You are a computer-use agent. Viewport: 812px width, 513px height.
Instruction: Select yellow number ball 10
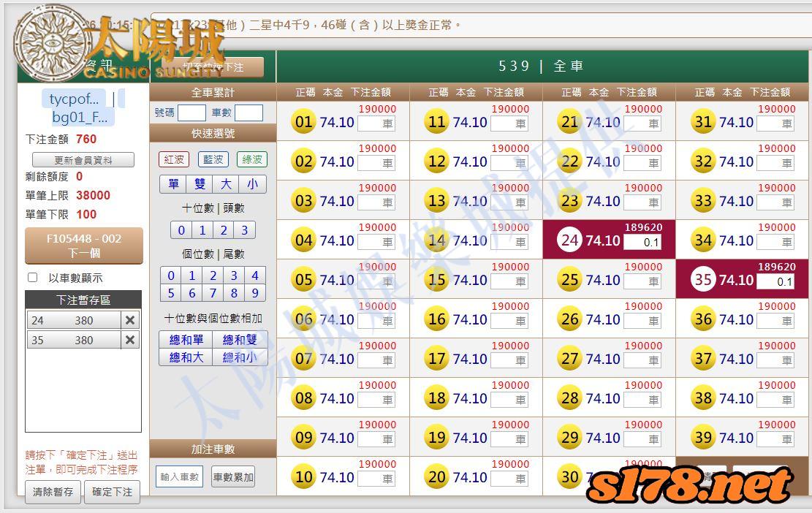tap(303, 476)
